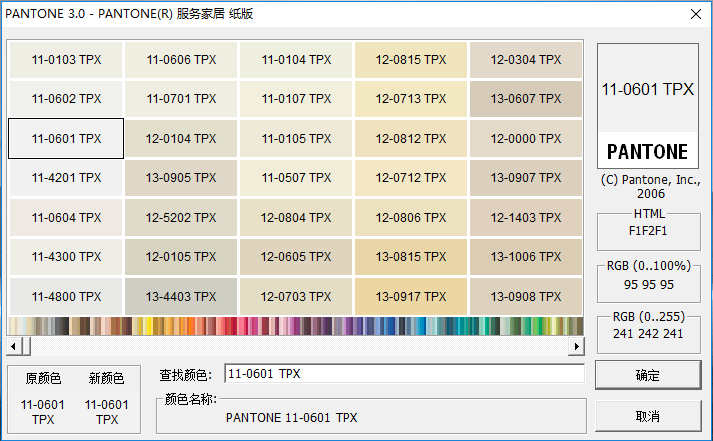The width and height of the screenshot is (713, 441).
Task: Pick the 13-0917 TPX swatch
Action: [411, 296]
